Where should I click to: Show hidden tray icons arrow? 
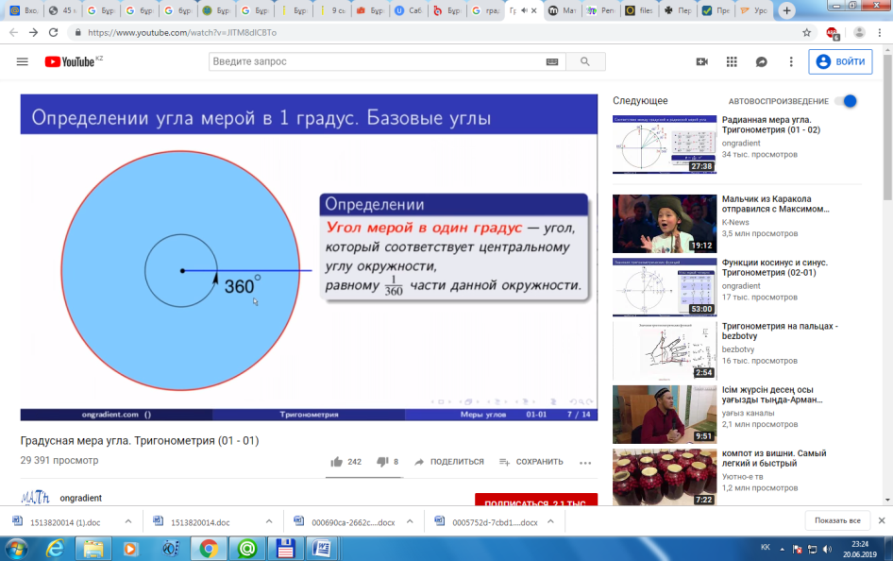point(782,549)
